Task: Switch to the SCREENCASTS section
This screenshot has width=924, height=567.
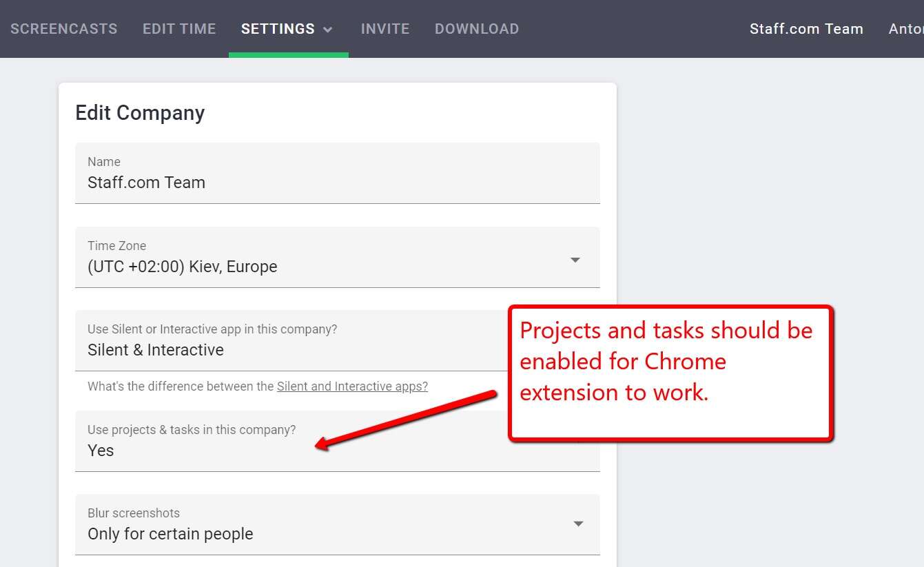Action: (x=64, y=29)
